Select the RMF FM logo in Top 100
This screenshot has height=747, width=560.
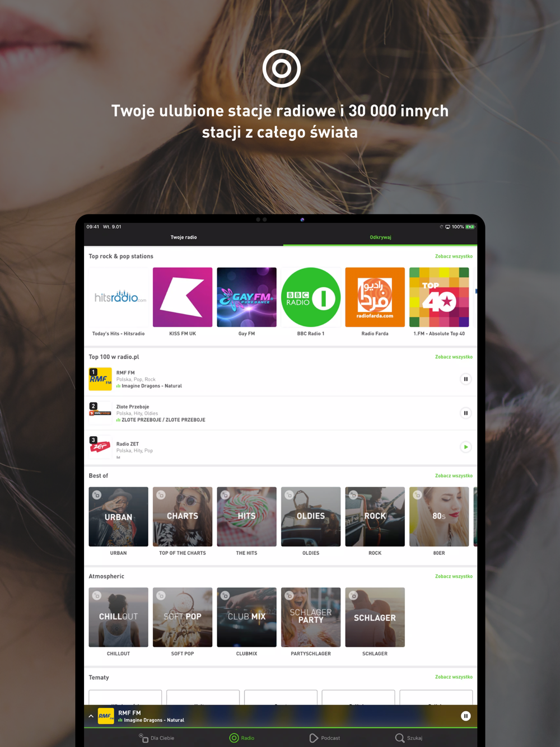click(x=100, y=379)
